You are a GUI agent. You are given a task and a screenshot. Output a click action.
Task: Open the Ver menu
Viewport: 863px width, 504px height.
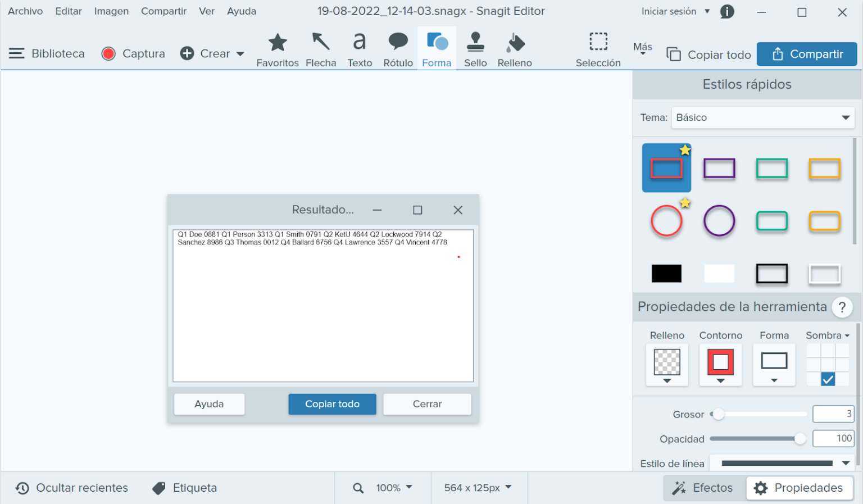[207, 11]
